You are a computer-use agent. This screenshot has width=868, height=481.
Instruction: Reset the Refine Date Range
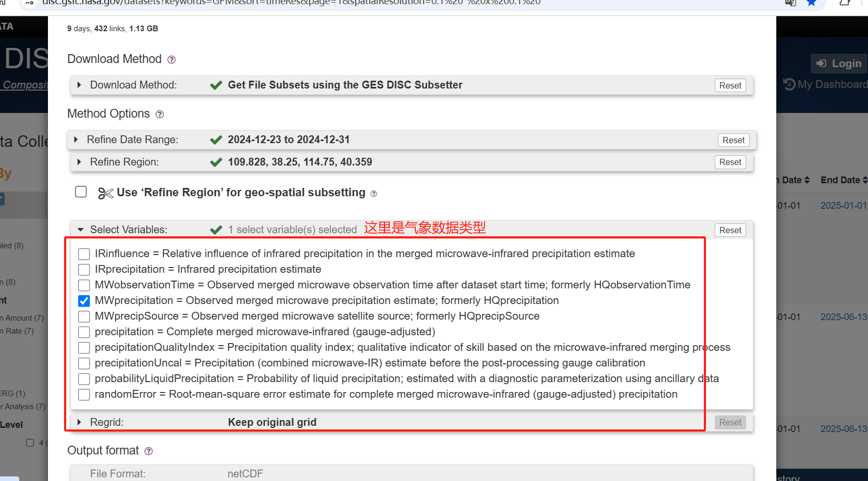click(733, 140)
